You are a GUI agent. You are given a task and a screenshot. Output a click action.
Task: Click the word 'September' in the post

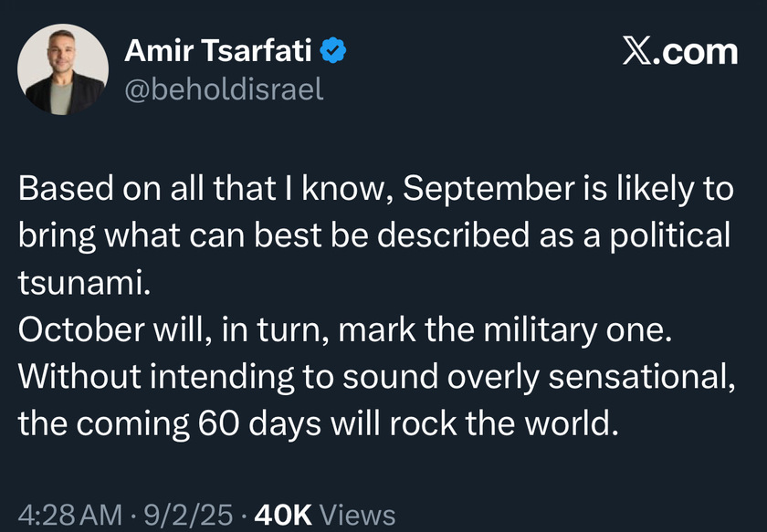point(489,189)
